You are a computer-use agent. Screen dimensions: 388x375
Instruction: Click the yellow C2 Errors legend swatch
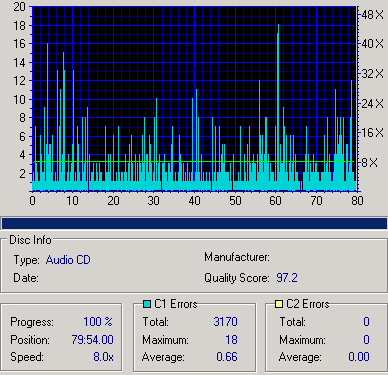(x=279, y=304)
